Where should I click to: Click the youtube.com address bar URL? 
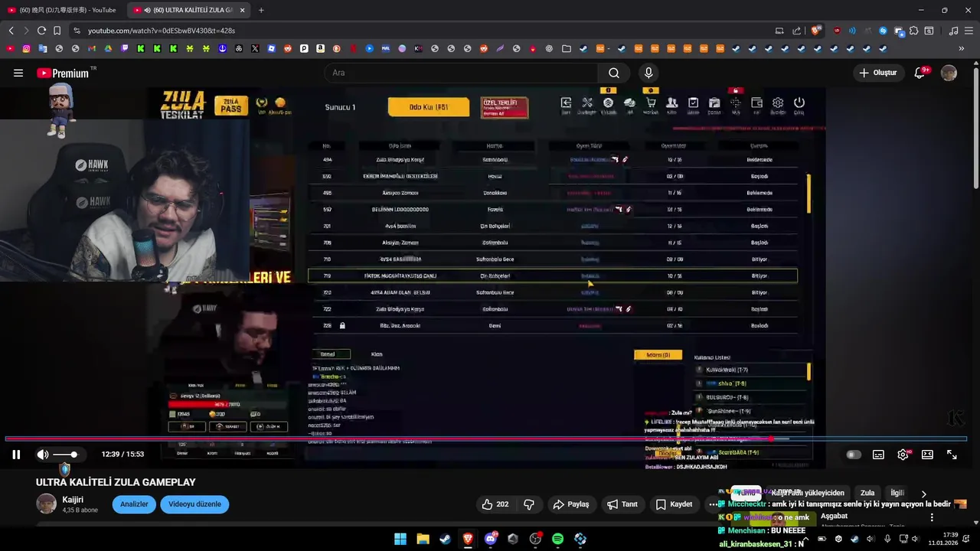click(162, 31)
